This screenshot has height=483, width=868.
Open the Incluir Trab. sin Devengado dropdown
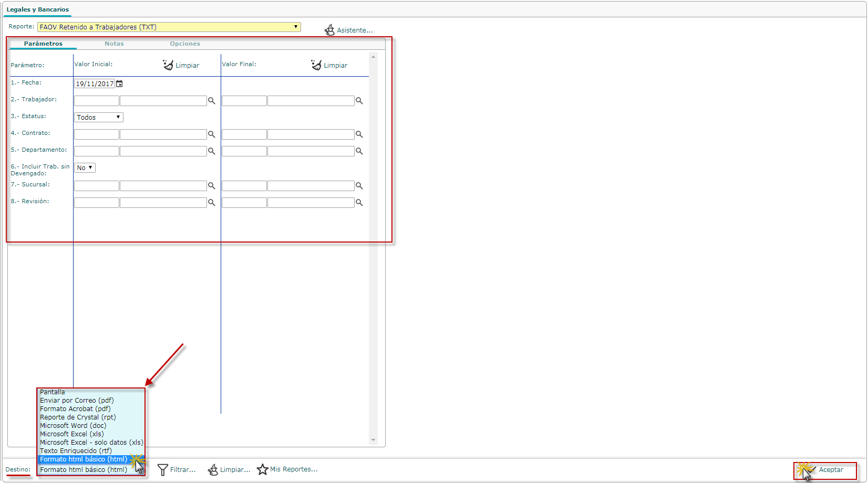click(85, 167)
